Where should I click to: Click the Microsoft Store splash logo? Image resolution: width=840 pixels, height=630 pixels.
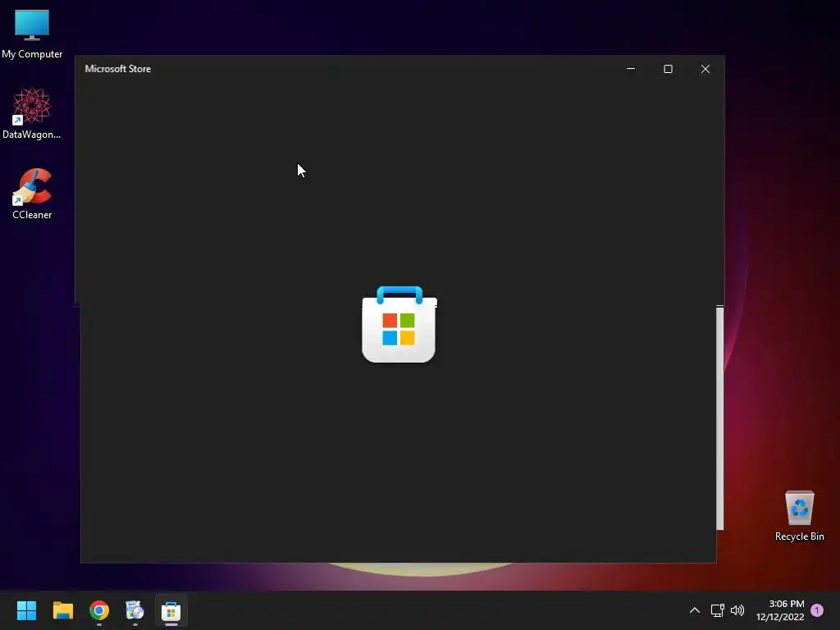coord(399,325)
